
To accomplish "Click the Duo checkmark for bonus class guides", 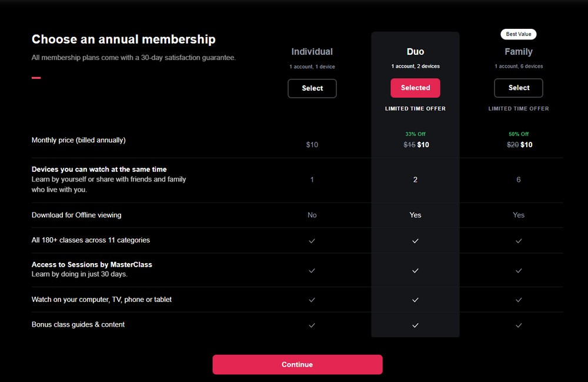I will point(415,325).
